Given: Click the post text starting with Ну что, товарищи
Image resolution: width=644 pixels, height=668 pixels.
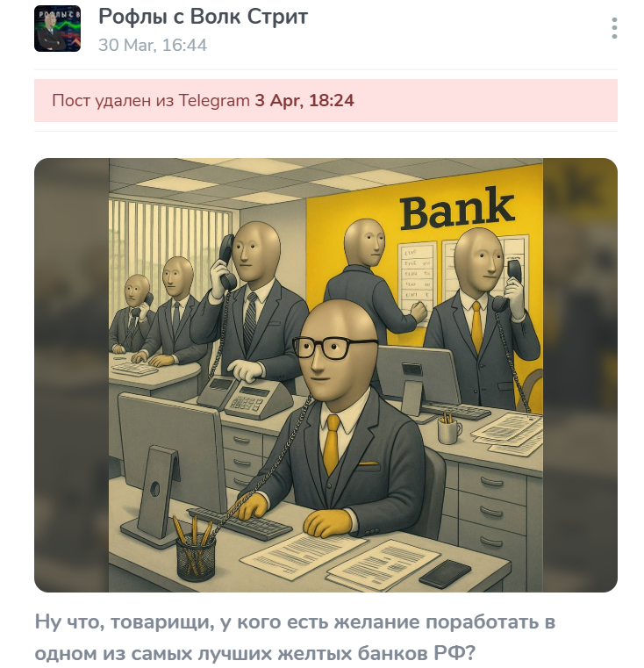Looking at the screenshot, I should click(295, 637).
